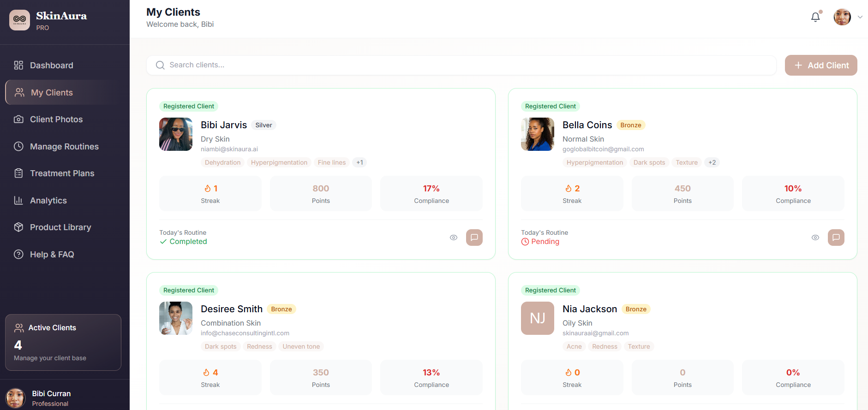Open Desiree Smith's profile photo

coord(176,318)
